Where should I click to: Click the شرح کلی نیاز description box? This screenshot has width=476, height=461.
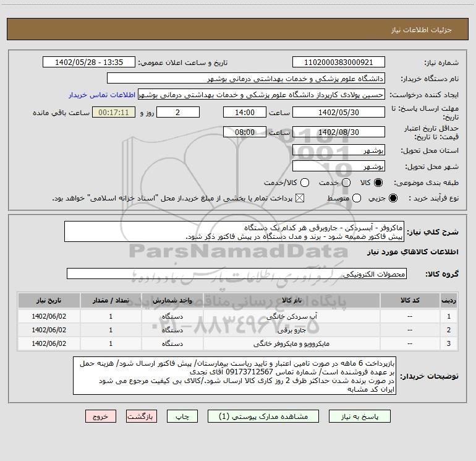click(234, 232)
